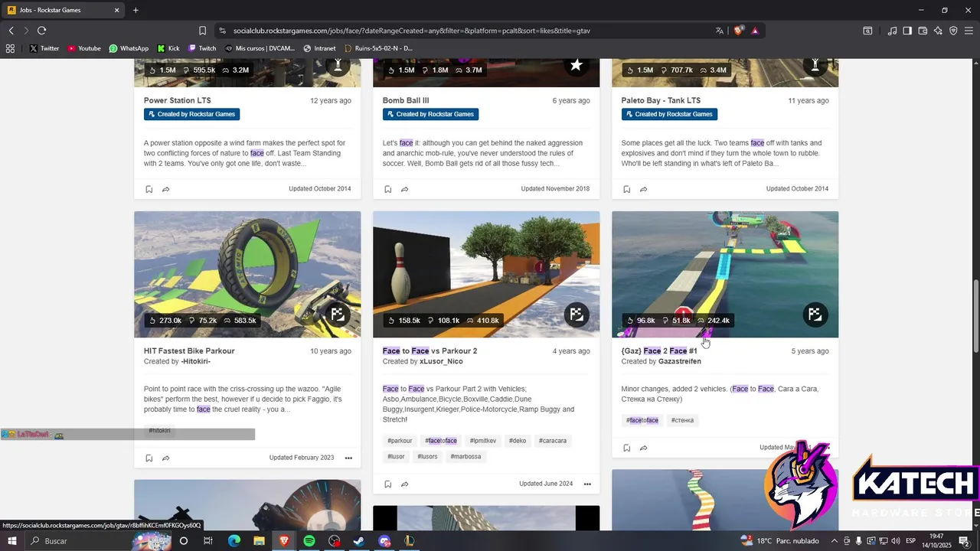This screenshot has width=980, height=551.
Task: Open Brave Rewards triangle icon
Action: pos(755,31)
